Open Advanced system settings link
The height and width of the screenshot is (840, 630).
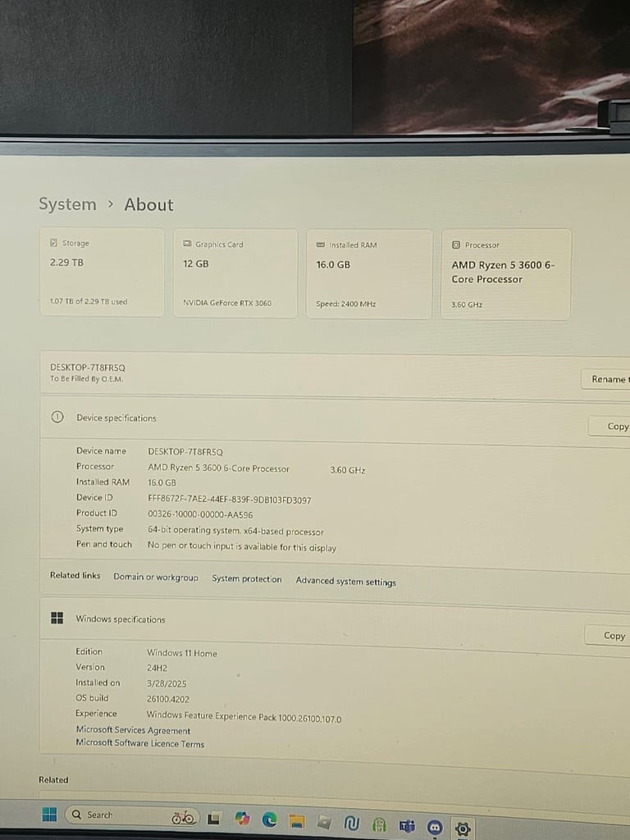pos(346,582)
